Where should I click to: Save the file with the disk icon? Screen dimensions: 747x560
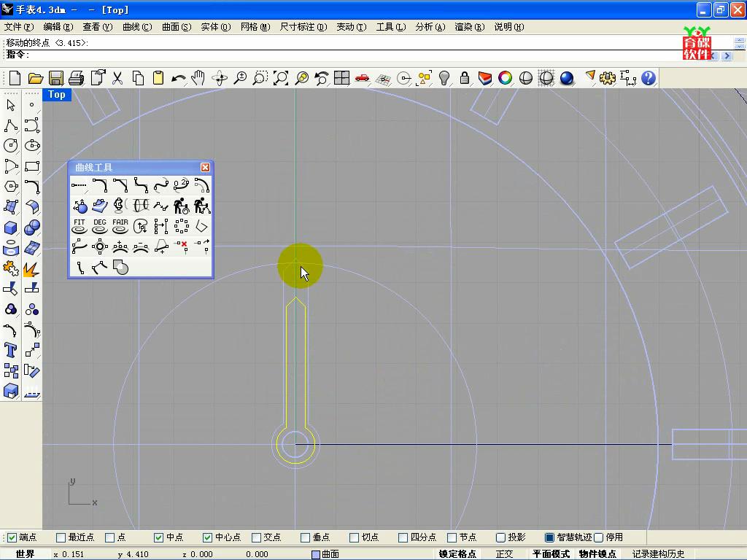(56, 77)
